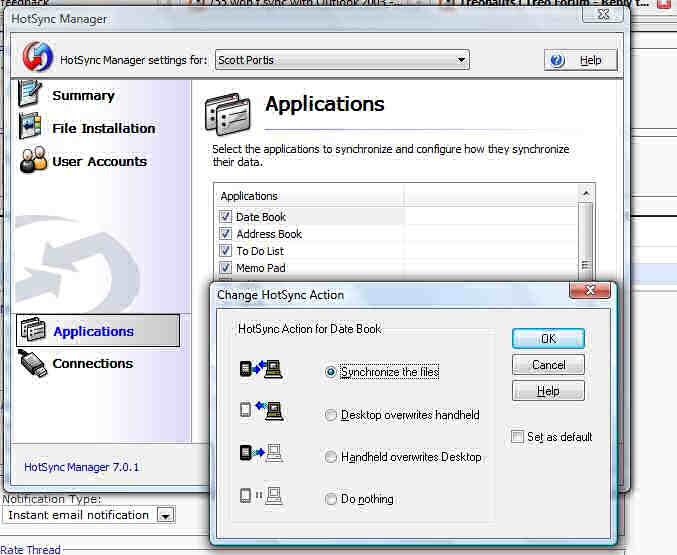The width and height of the screenshot is (677, 555).
Task: Select the Applications sidebar item
Action: click(x=98, y=330)
